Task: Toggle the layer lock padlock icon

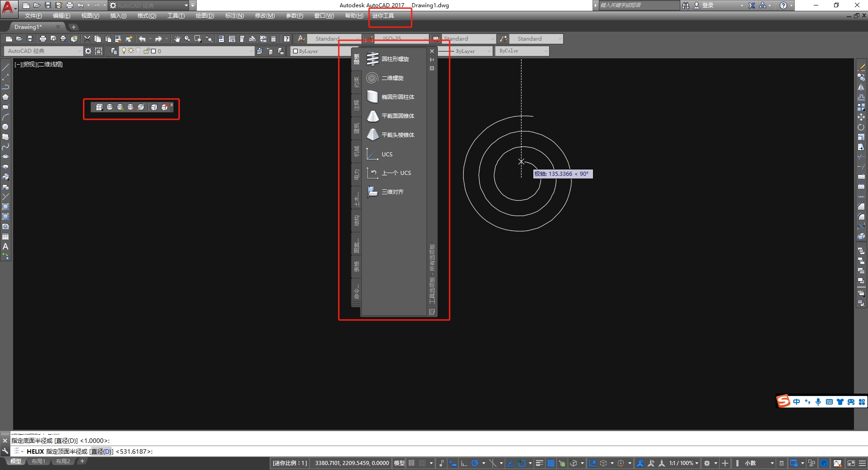Action: pos(147,51)
